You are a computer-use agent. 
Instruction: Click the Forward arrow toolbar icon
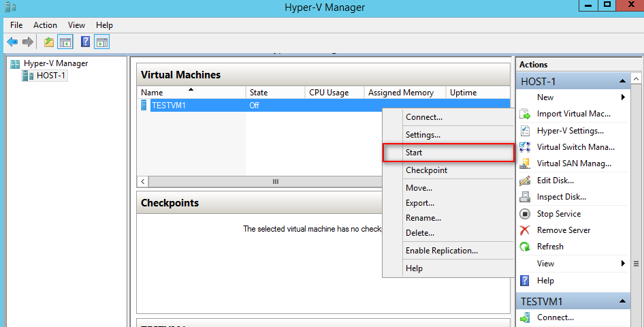pos(27,42)
